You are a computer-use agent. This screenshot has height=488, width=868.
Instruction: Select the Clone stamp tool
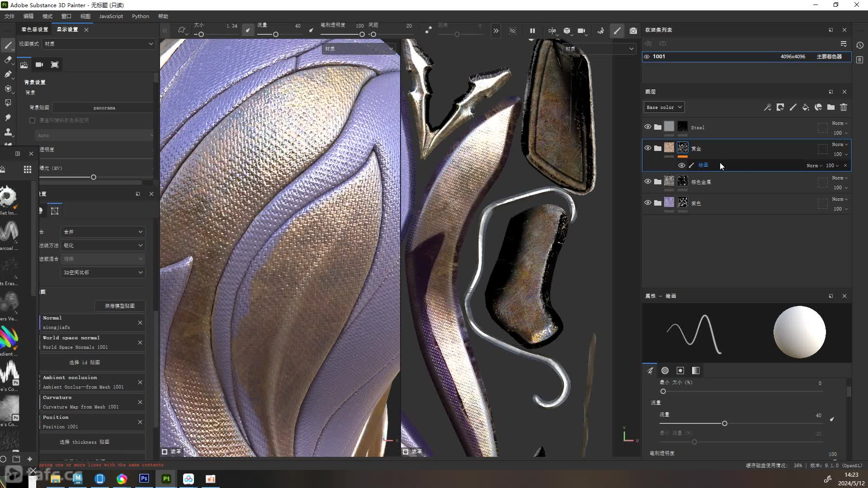(8, 132)
